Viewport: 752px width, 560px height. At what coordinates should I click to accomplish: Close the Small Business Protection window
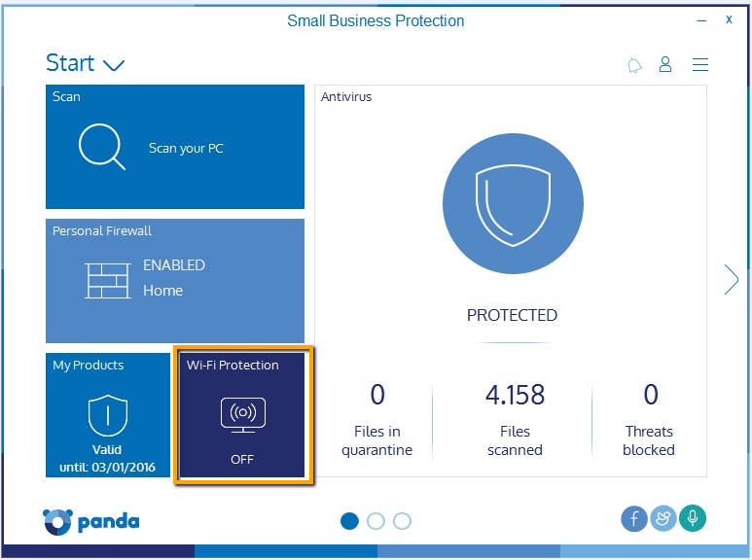[x=729, y=19]
